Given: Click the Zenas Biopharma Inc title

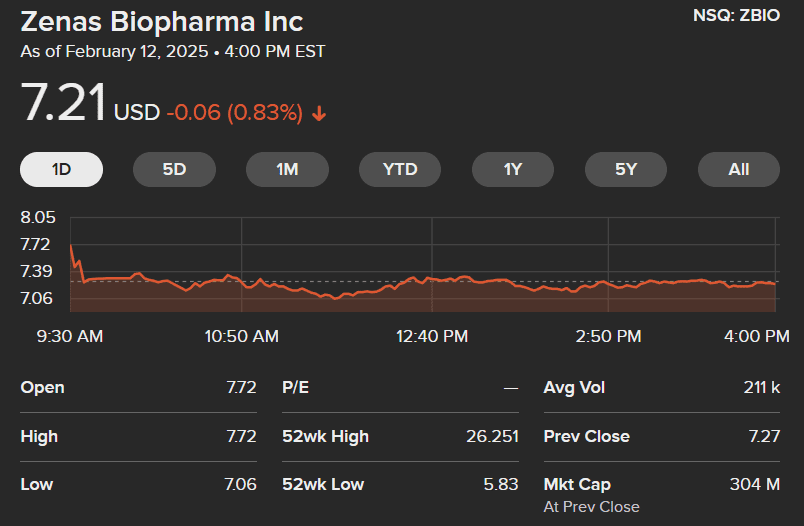Looking at the screenshot, I should pos(162,21).
